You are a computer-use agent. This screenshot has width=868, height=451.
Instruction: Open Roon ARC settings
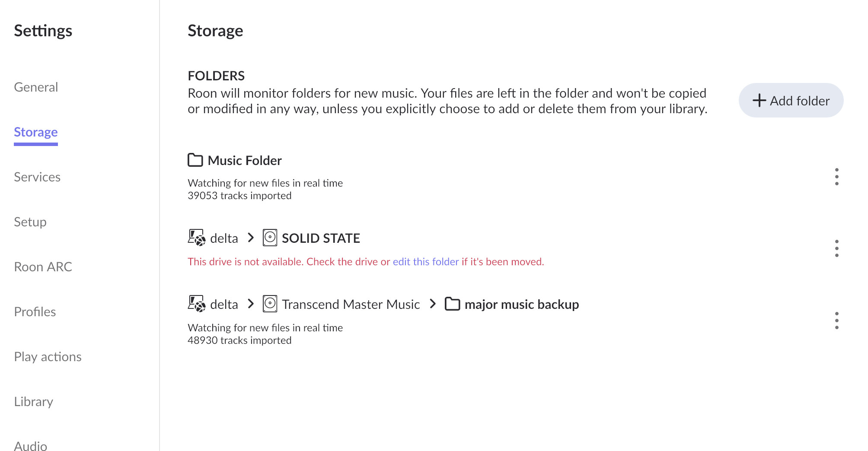pos(43,267)
